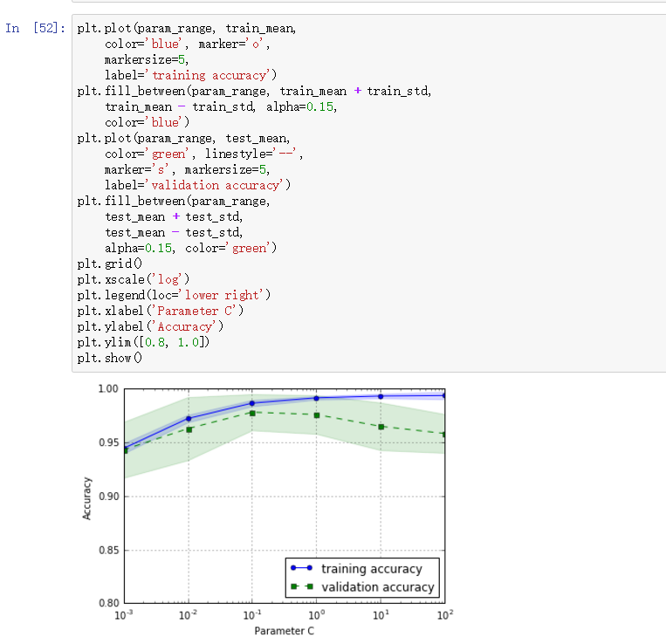Click the 'training accuracy' legend entry

pos(356,568)
